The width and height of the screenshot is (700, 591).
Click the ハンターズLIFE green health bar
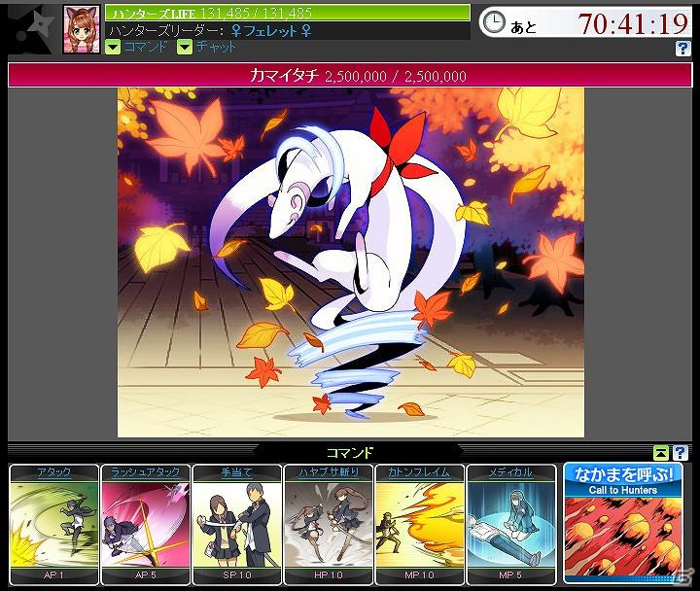(288, 13)
